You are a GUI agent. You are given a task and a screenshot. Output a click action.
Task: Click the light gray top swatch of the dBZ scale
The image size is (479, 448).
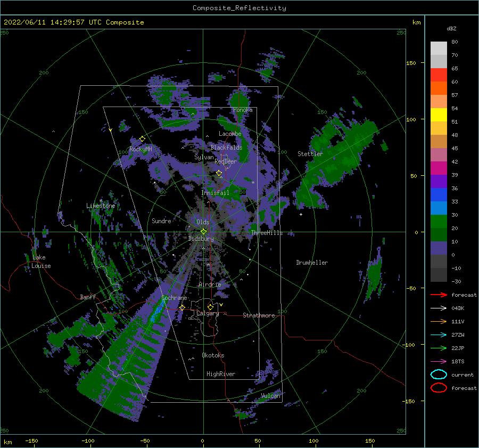coord(439,48)
